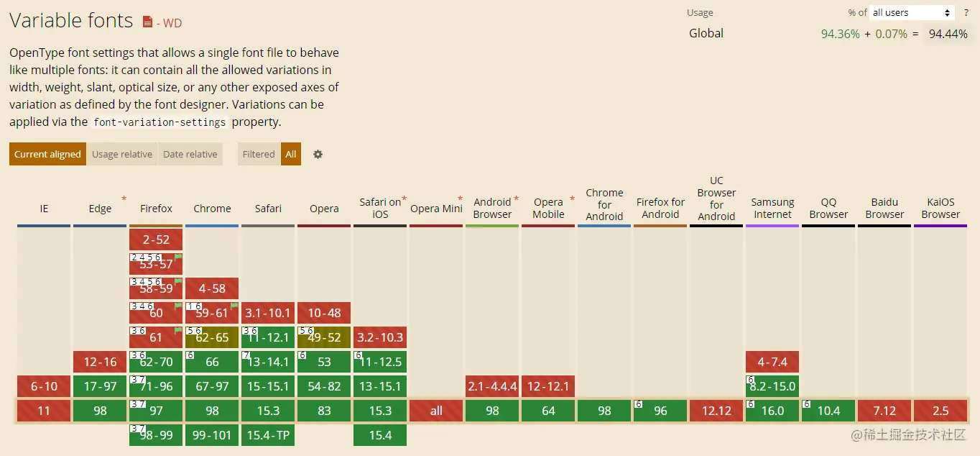
Task: Click the Firefox 2-52 cell
Action: pyautogui.click(x=156, y=240)
